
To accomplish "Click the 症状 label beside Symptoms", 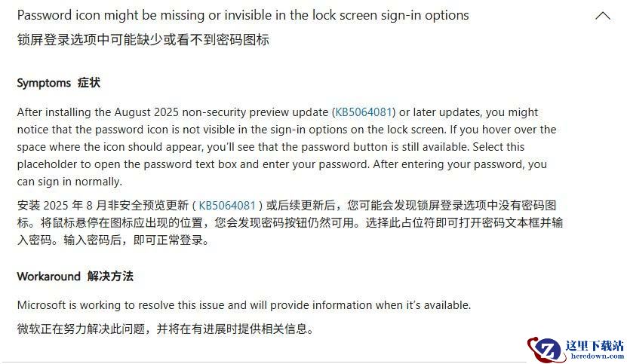I will point(89,83).
